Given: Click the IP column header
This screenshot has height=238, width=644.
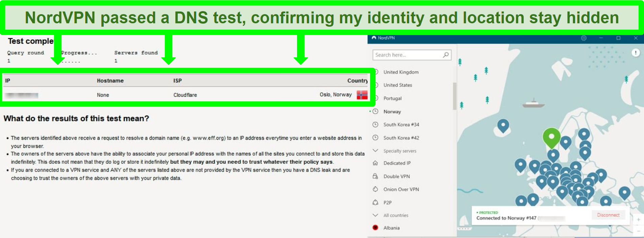Looking at the screenshot, I should pyautogui.click(x=7, y=81).
